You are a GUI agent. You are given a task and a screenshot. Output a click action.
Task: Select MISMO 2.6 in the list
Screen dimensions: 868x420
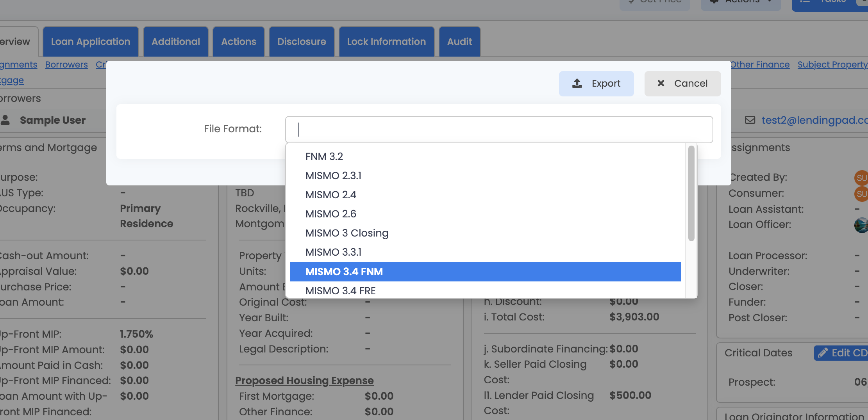pyautogui.click(x=330, y=214)
